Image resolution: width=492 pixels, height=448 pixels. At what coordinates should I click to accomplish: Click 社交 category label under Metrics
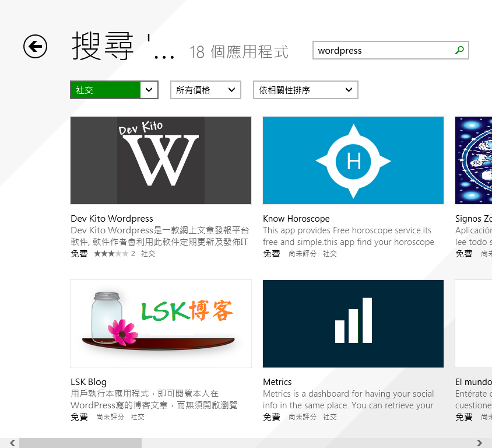pyautogui.click(x=330, y=417)
